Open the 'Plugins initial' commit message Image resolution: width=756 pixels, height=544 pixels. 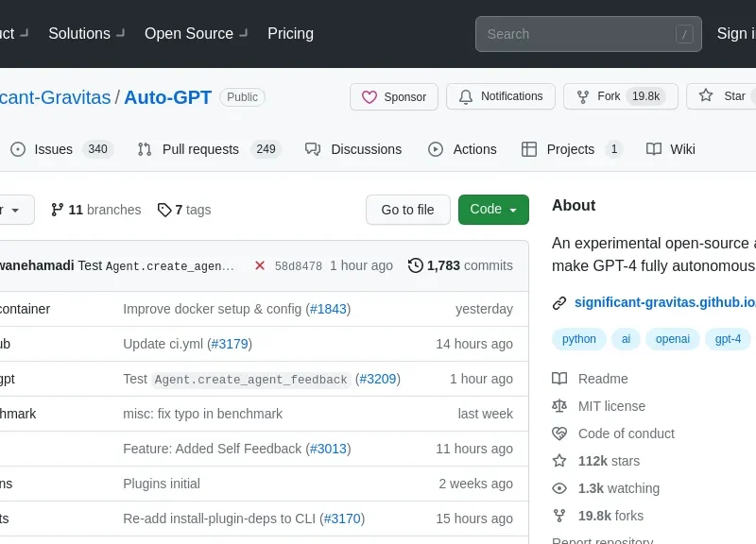tap(162, 484)
